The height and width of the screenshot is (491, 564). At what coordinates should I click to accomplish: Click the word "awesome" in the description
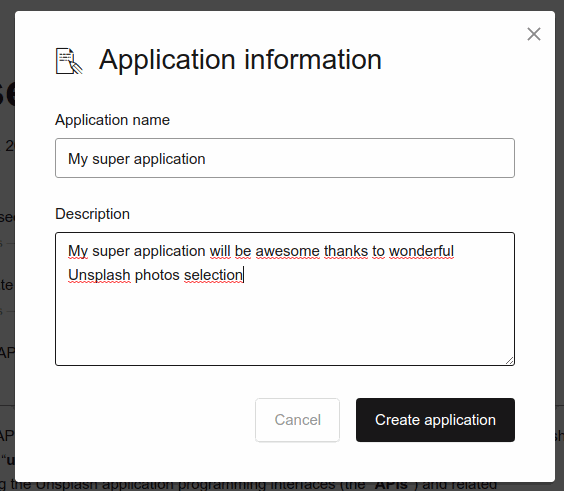287,251
